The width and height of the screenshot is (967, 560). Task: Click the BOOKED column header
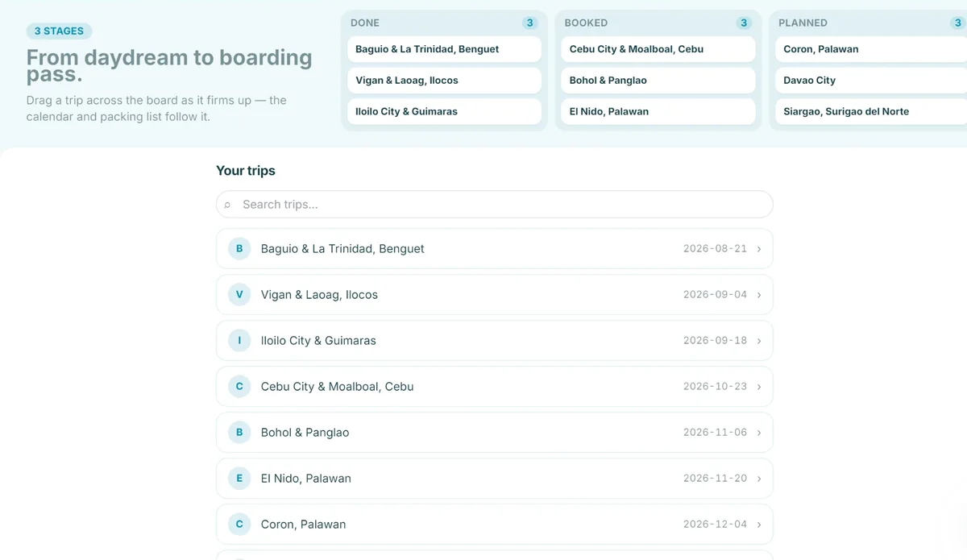coord(586,23)
